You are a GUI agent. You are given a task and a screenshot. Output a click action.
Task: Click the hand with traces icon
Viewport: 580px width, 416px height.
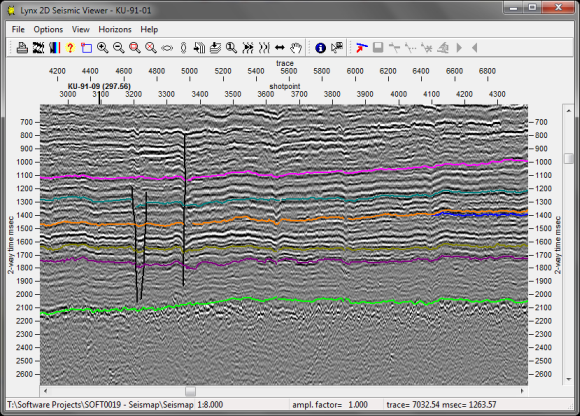point(199,48)
